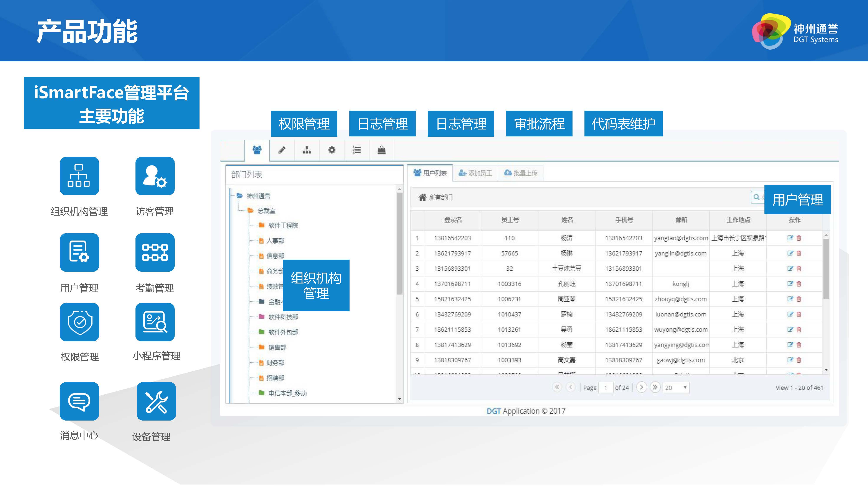868x488 pixels.
Task: Delete the row for 土豆炖芸豆
Action: [x=799, y=269]
